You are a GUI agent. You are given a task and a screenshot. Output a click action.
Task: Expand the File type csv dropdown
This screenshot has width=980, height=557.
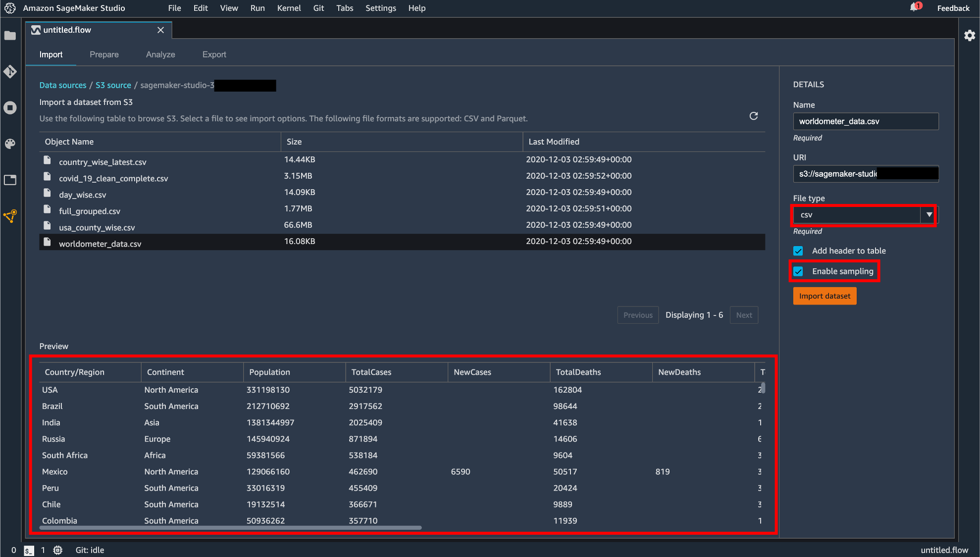pos(928,215)
